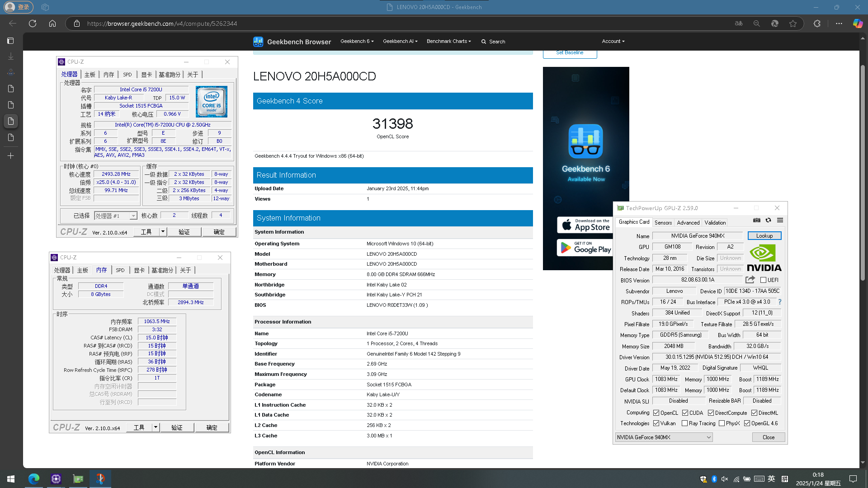Screen dimensions: 868x488
Task: Click the page vertical scrollbar thumb
Action: (x=863, y=172)
